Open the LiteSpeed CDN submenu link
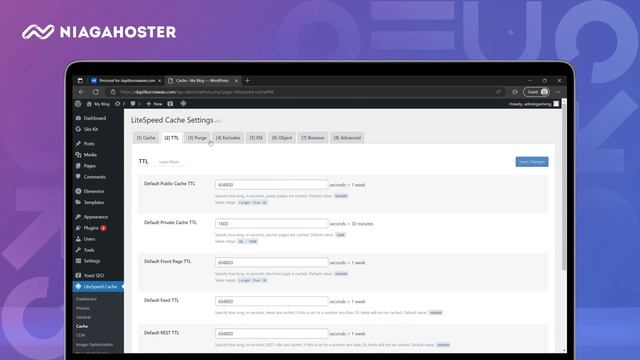640x360 pixels. [80, 335]
